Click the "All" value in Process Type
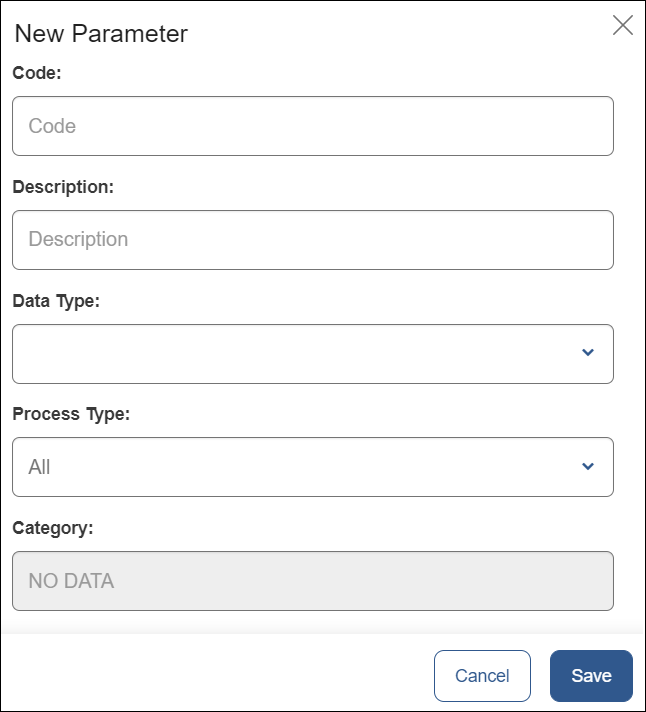The height and width of the screenshot is (712, 646). point(39,467)
